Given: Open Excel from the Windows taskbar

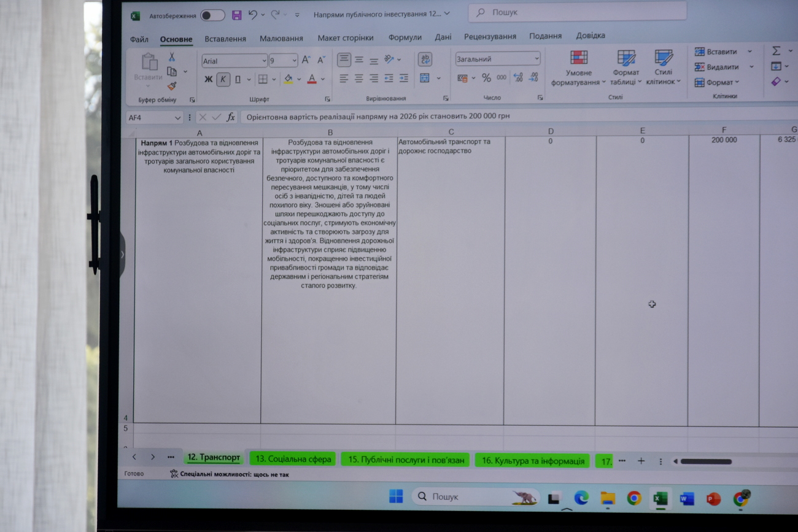Looking at the screenshot, I should [x=660, y=498].
